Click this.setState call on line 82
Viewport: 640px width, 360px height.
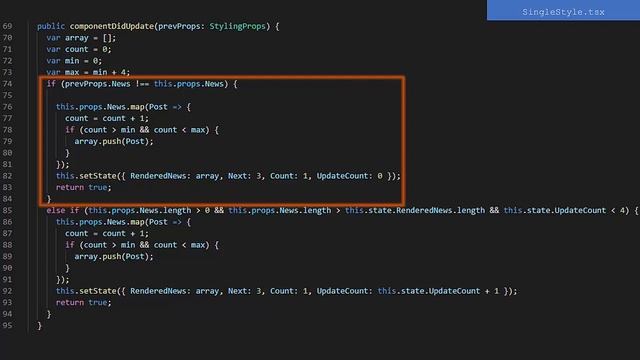pyautogui.click(x=228, y=176)
